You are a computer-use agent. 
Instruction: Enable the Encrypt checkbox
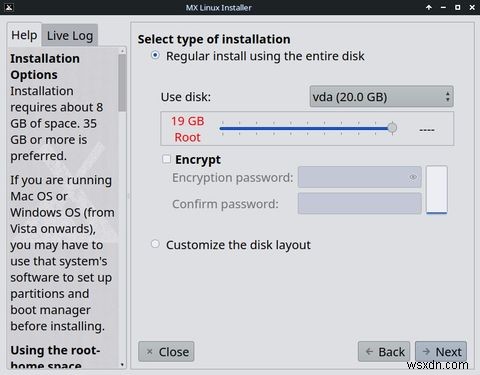point(166,159)
